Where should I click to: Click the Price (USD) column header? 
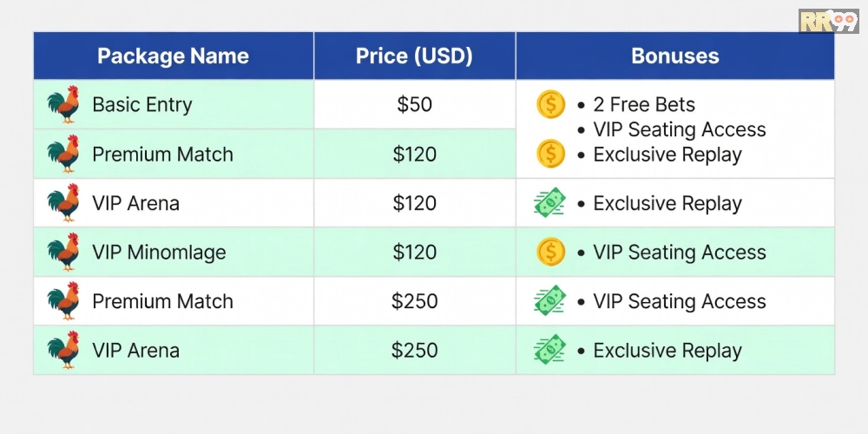coord(414,56)
